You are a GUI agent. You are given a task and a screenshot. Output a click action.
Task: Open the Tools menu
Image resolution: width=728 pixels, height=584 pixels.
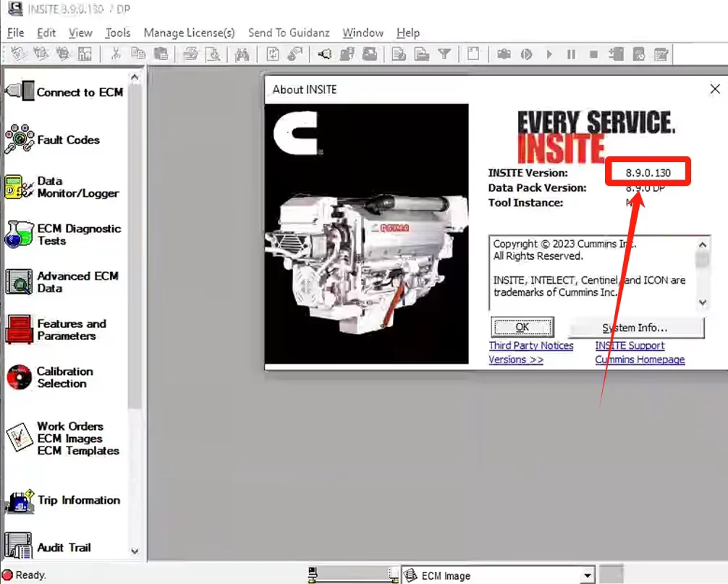click(x=117, y=33)
